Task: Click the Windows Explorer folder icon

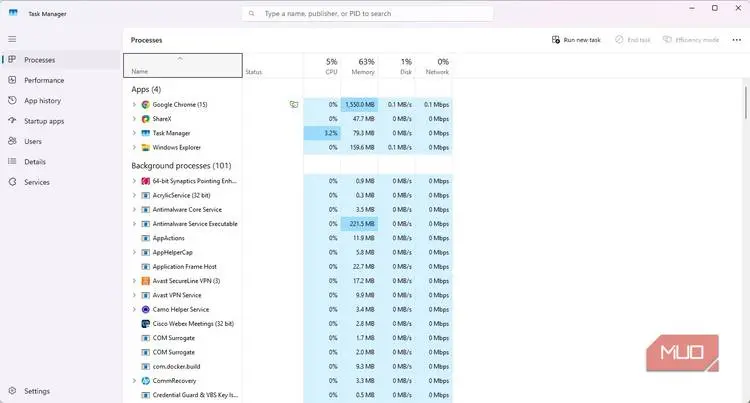Action: tap(145, 147)
